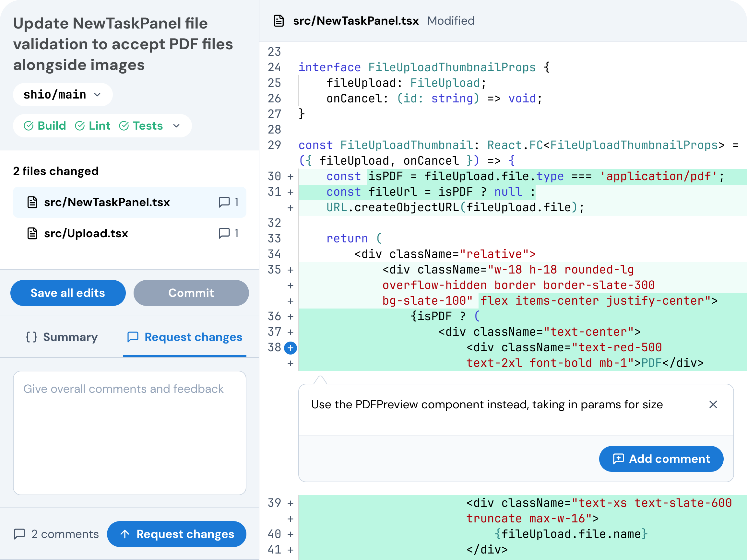Click the Lint check status icon

point(80,126)
